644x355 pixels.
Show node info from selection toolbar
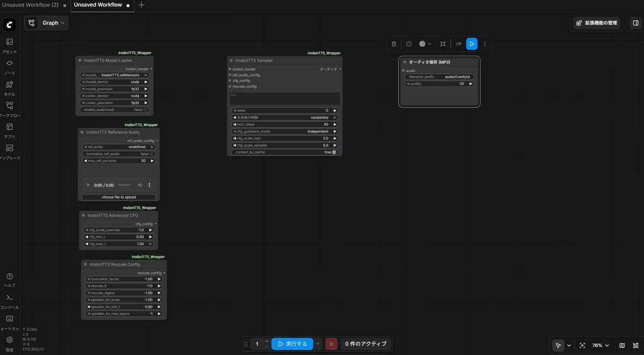pos(409,44)
